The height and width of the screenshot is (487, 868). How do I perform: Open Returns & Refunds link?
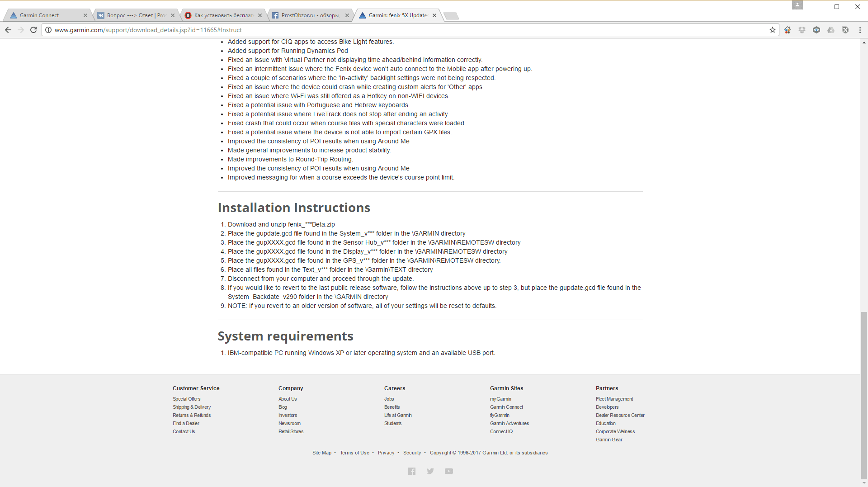(192, 415)
